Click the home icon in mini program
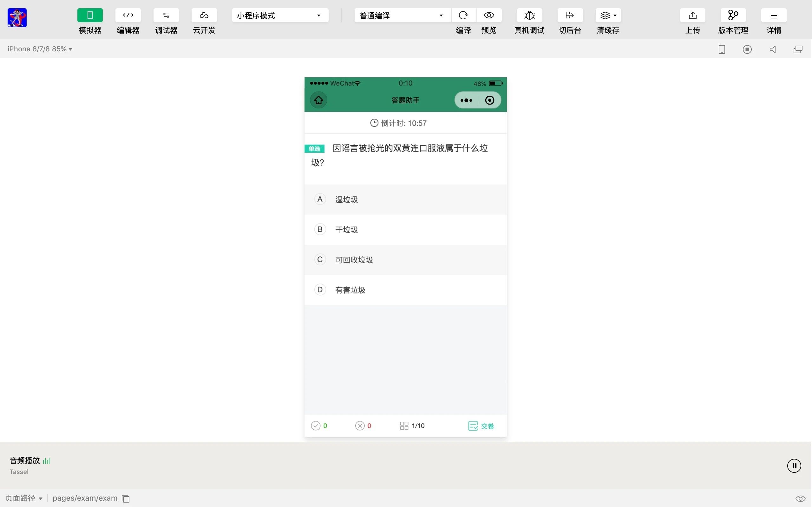Image resolution: width=812 pixels, height=507 pixels. 318,100
